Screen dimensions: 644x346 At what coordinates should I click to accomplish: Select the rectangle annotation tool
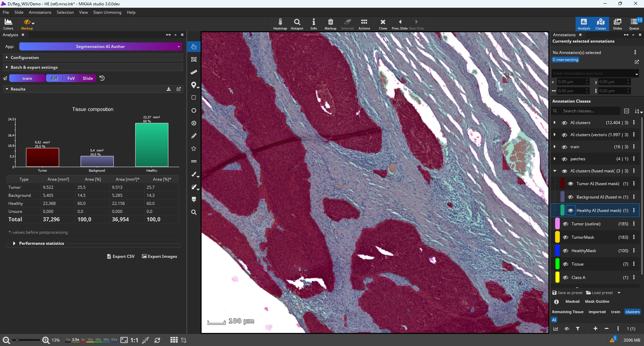194,98
